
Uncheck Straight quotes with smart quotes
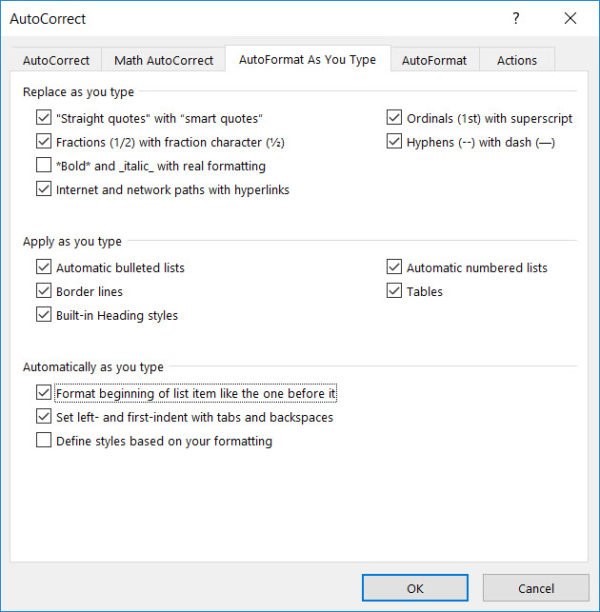pyautogui.click(x=44, y=117)
